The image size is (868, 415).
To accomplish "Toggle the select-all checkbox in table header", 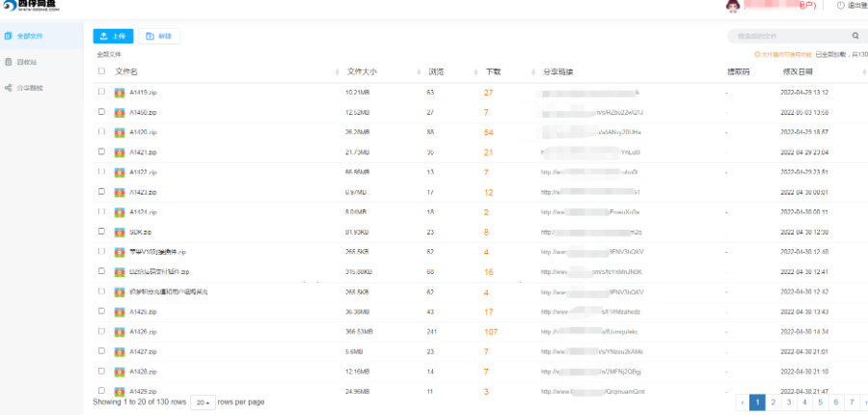I will point(101,71).
